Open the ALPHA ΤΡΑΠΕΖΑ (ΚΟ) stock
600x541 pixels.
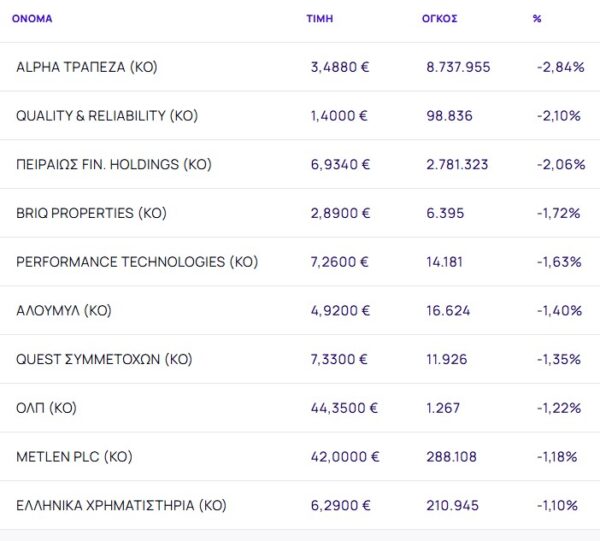pos(87,67)
